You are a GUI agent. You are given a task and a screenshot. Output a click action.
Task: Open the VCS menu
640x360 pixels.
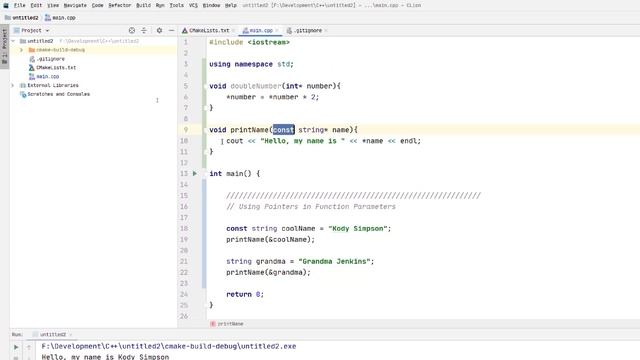point(193,5)
